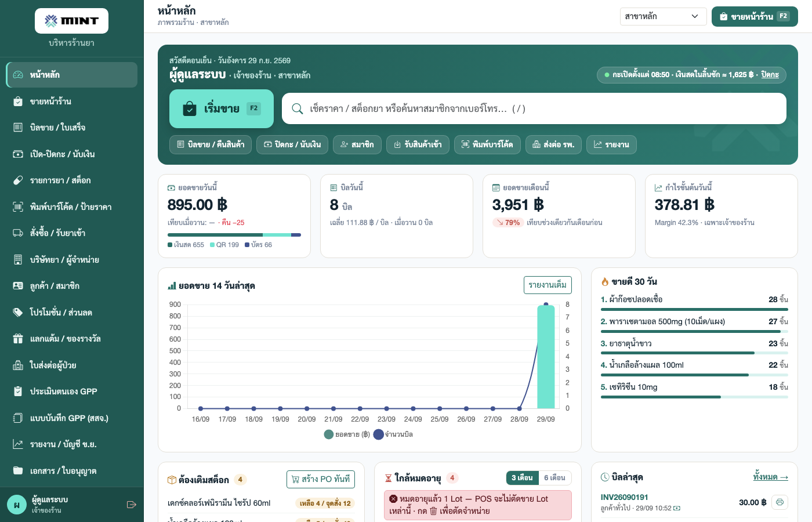Select the 3 เดือน expiry toggle
The height and width of the screenshot is (522, 812).
tap(522, 478)
